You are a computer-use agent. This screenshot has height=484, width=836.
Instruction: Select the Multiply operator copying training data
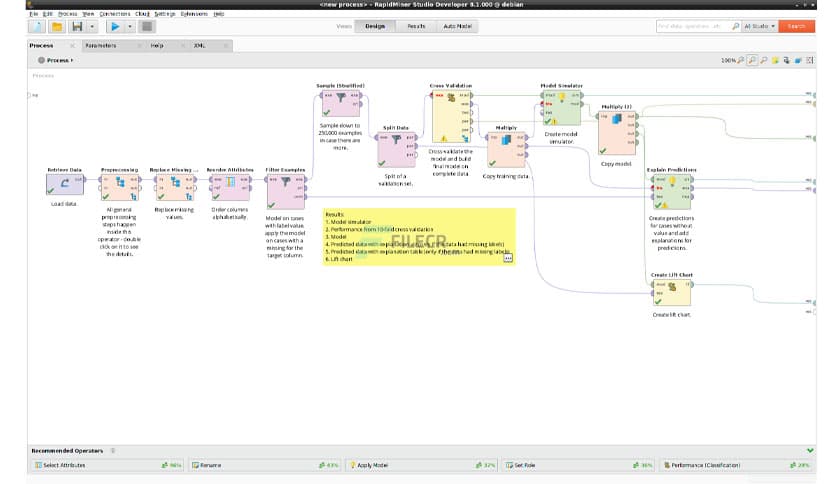(507, 150)
